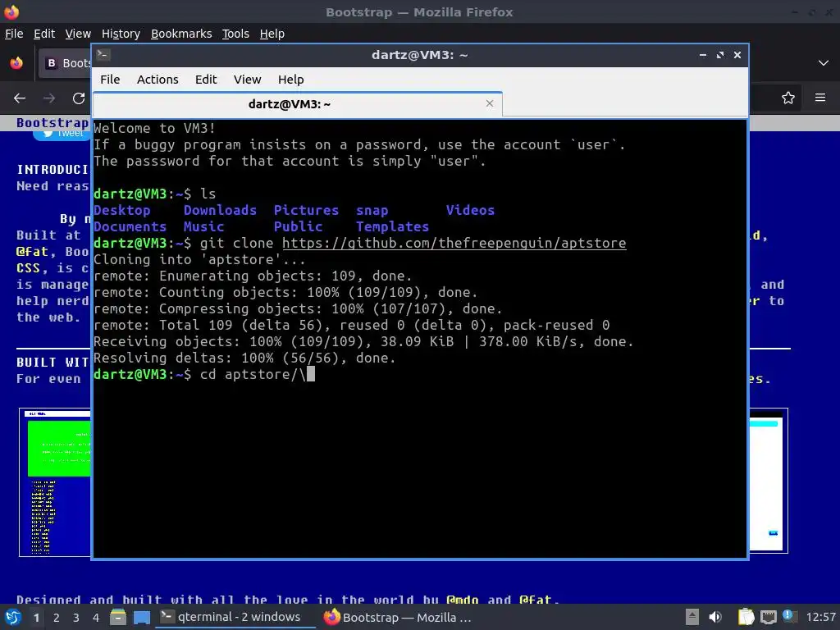Click the "Cloning into 'aptstore'..." line
The height and width of the screenshot is (630, 840).
(199, 259)
